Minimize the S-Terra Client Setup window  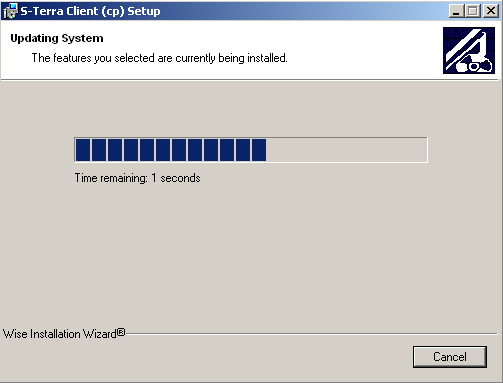(x=457, y=11)
